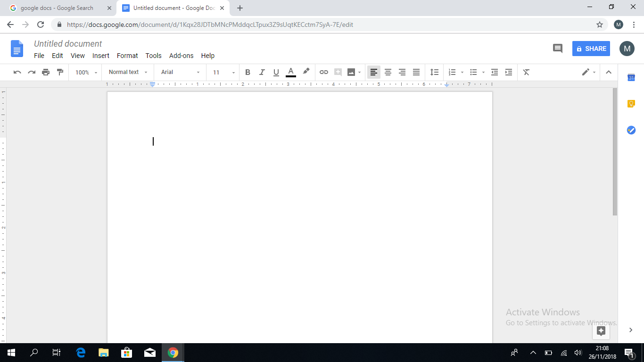Enable underline formatting
This screenshot has height=362, width=644.
[x=276, y=72]
